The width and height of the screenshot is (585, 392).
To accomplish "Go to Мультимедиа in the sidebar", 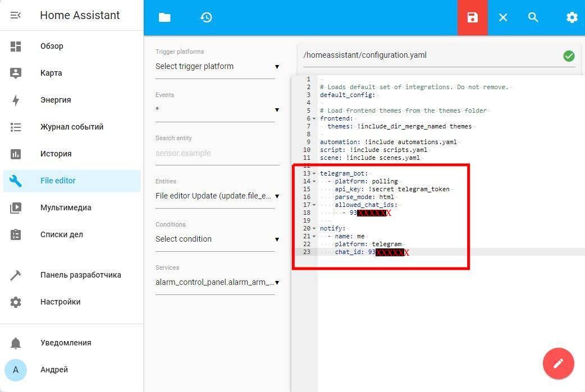I will coord(66,207).
